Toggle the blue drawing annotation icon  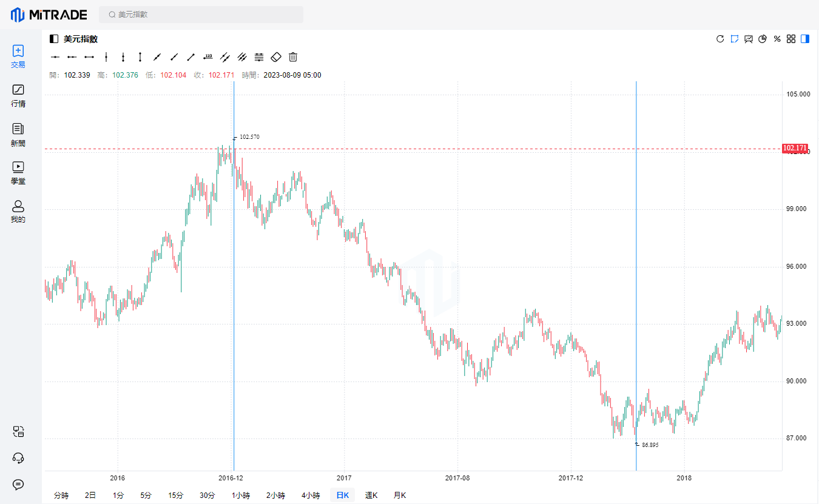735,39
